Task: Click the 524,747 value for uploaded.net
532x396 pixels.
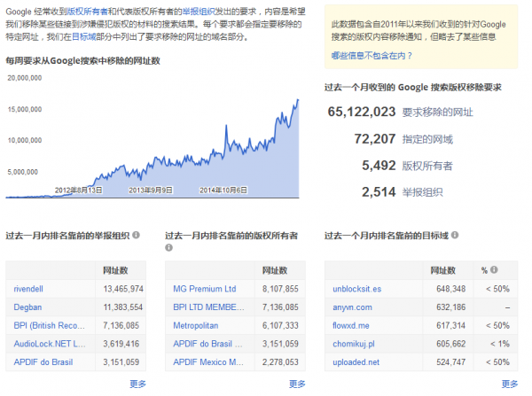Action: pyautogui.click(x=451, y=362)
